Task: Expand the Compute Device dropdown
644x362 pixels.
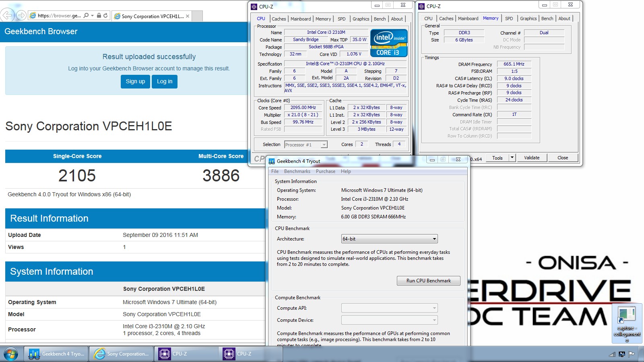Action: [x=389, y=320]
